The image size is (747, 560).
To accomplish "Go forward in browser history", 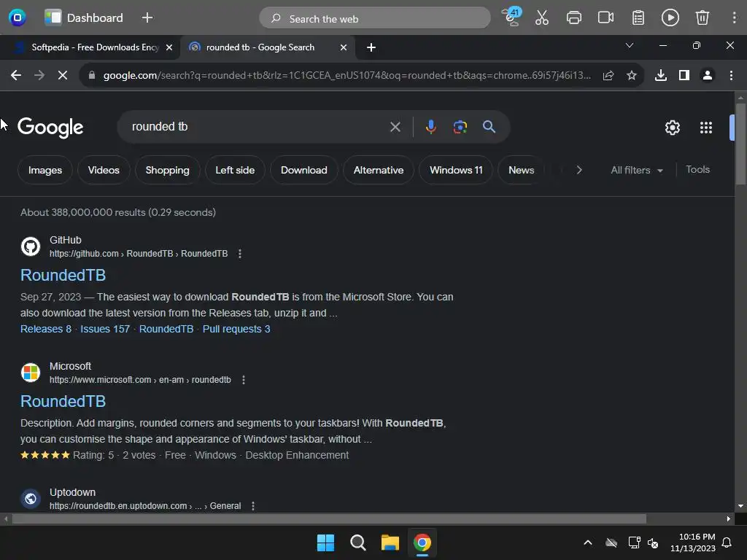I will [x=39, y=75].
